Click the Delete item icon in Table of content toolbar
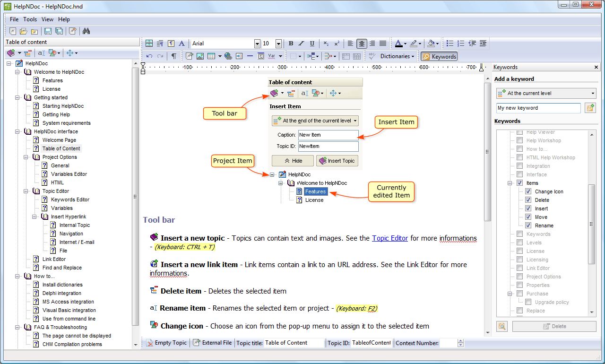 (28, 53)
